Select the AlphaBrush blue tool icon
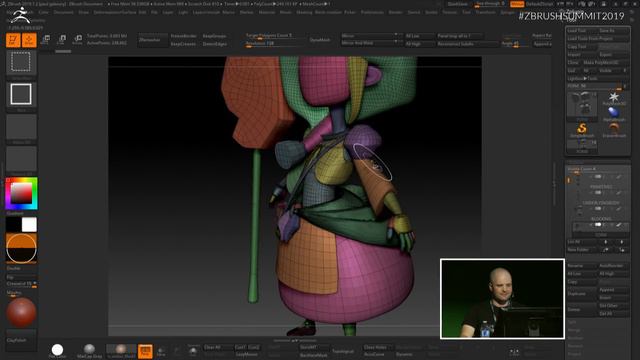 coord(614,113)
